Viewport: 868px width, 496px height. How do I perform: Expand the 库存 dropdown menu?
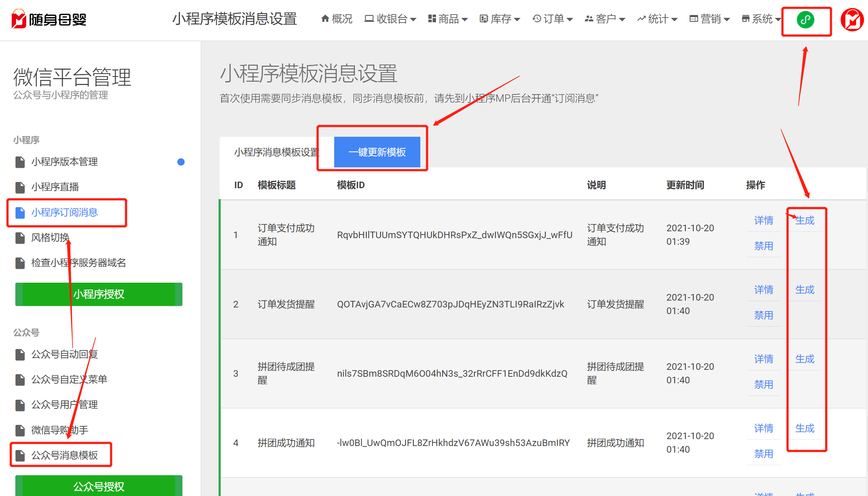pyautogui.click(x=500, y=19)
